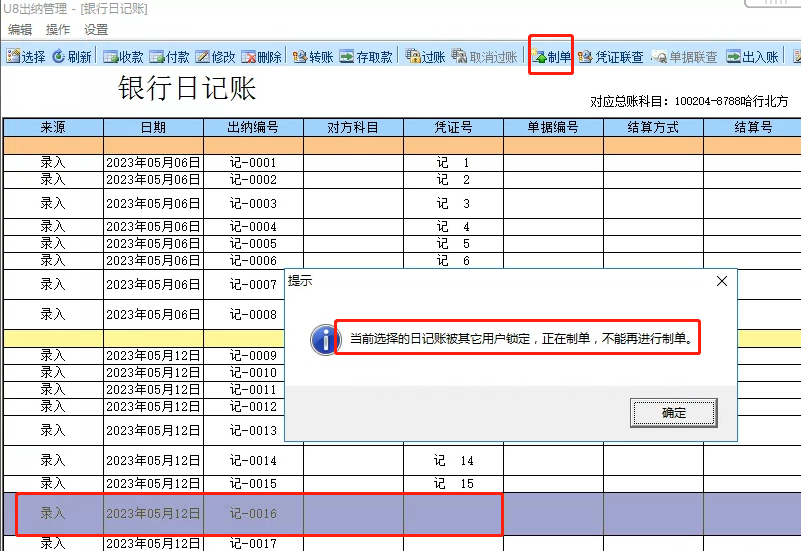Click the 银行日记账 title text
Viewport: 801px width, 551px height.
click(x=187, y=88)
